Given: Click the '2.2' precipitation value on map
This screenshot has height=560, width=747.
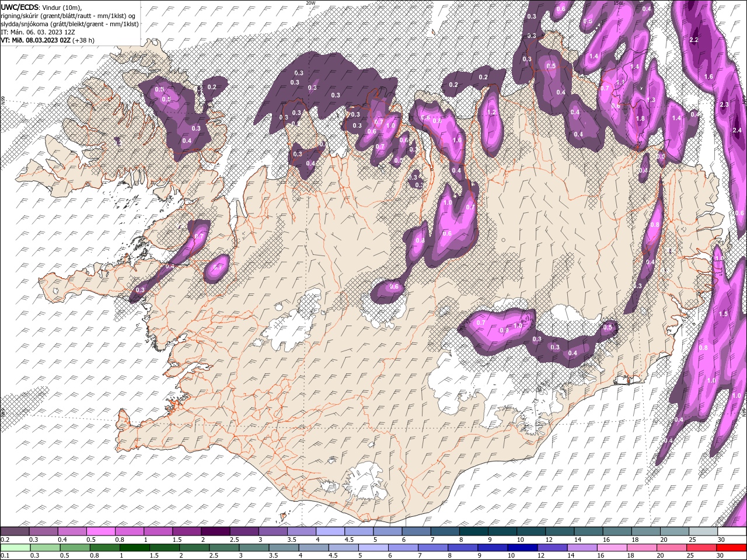Looking at the screenshot, I should (x=694, y=40).
